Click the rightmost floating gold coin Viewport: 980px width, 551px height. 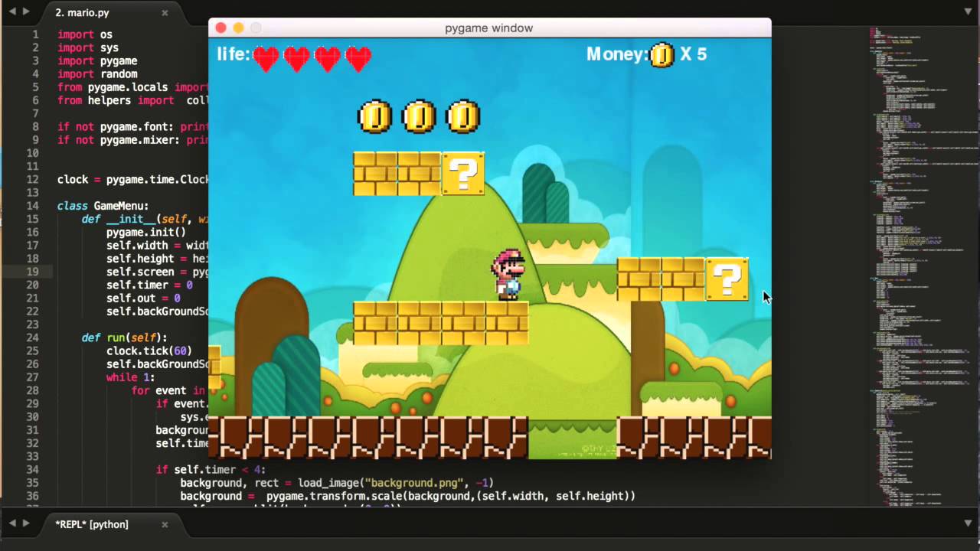(462, 116)
